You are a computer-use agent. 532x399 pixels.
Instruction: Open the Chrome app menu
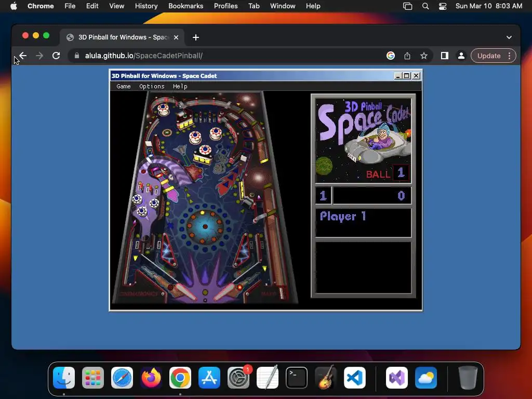(41, 6)
